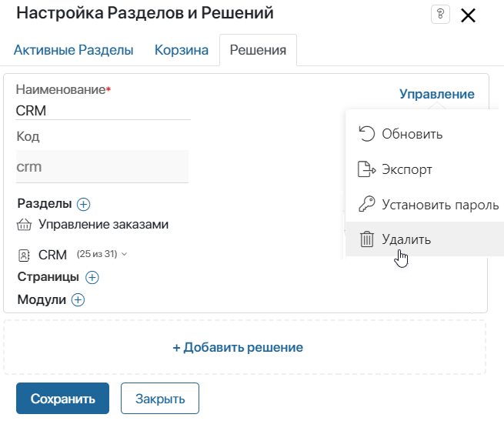Click the refresh arrow icon beside Обновить

click(367, 133)
